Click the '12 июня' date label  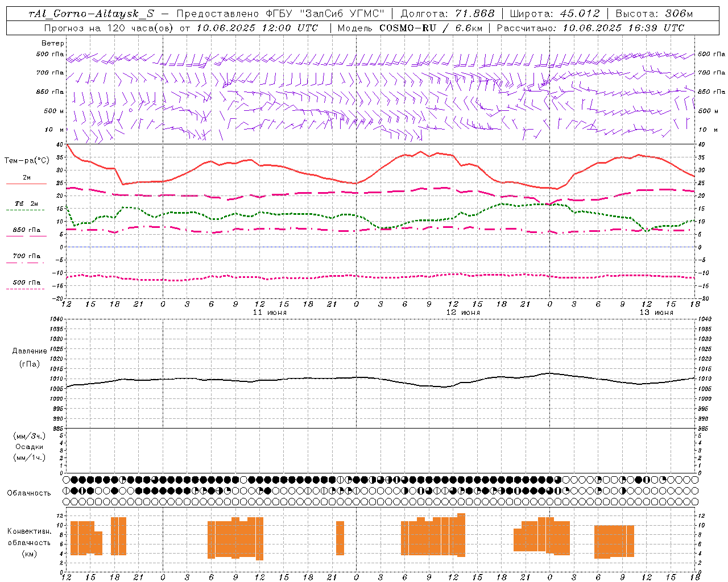tap(463, 313)
